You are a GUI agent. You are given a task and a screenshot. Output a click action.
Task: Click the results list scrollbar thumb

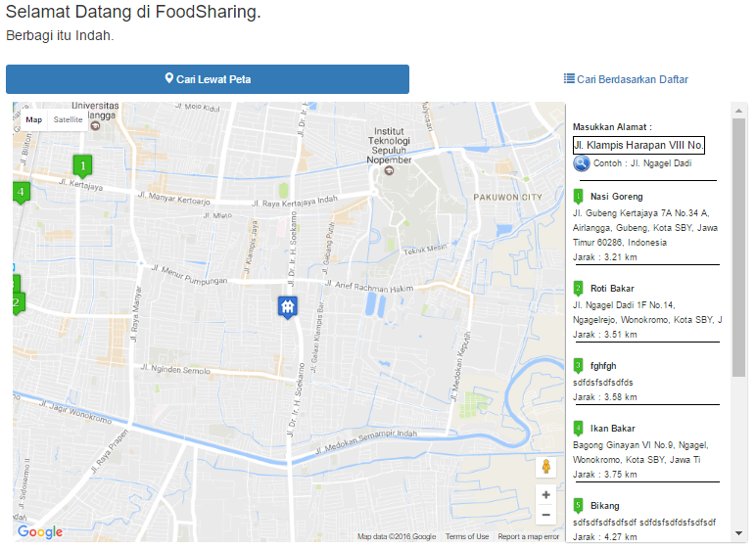pos(738,248)
